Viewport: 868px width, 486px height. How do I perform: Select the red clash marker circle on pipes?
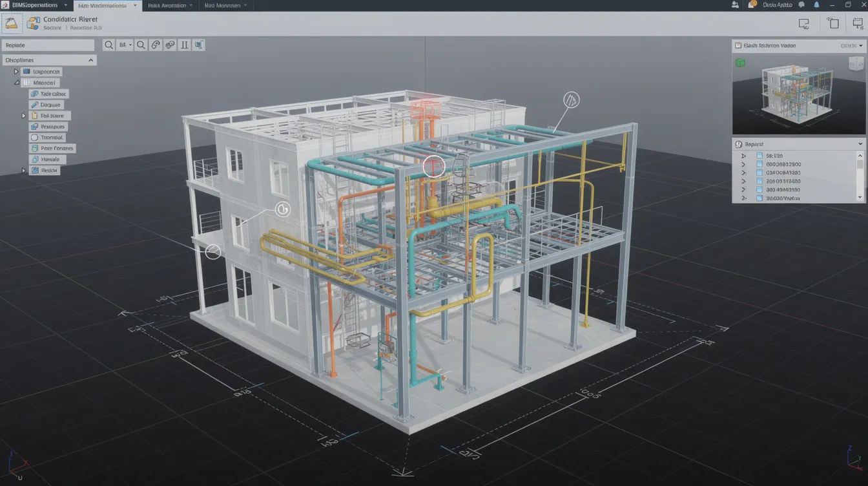coord(434,167)
